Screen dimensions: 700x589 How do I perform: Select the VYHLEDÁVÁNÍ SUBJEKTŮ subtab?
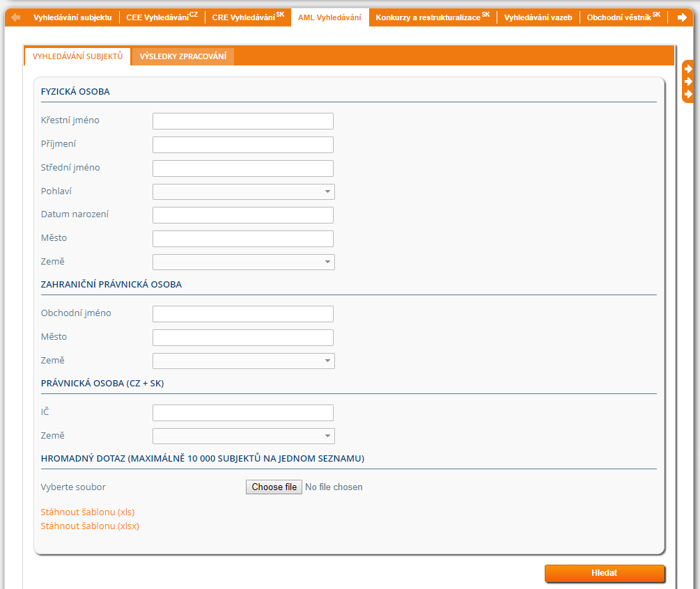pos(77,56)
